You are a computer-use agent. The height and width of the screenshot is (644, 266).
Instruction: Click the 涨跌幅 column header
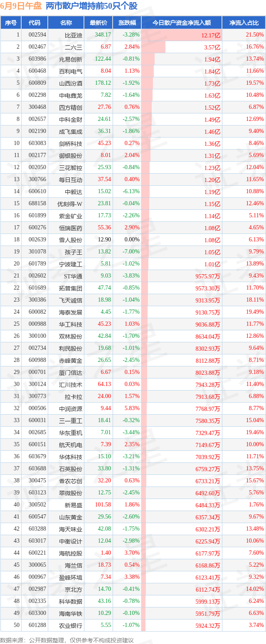(127, 23)
